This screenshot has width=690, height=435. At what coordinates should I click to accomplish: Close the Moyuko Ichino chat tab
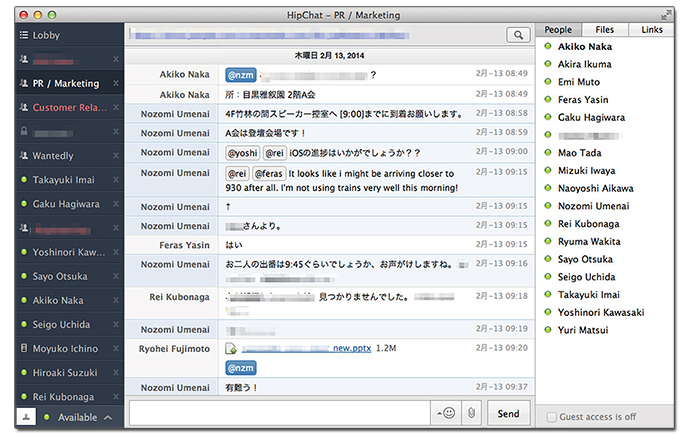click(116, 348)
